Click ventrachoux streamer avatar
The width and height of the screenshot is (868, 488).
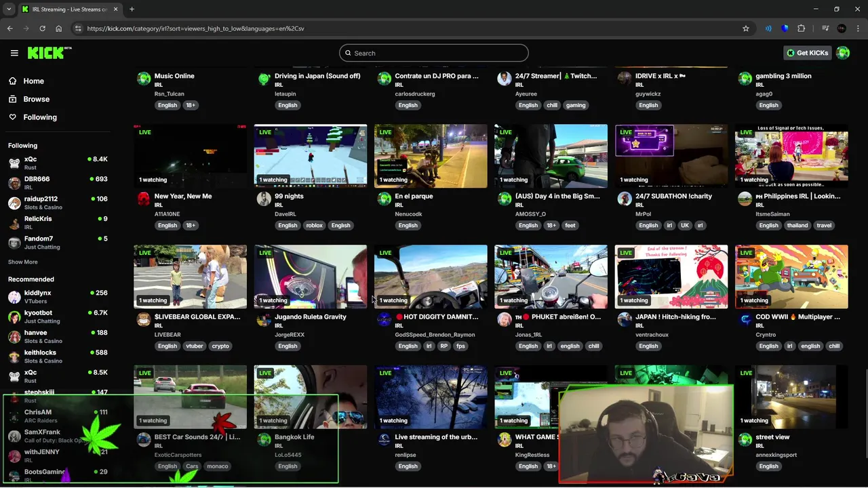(625, 319)
